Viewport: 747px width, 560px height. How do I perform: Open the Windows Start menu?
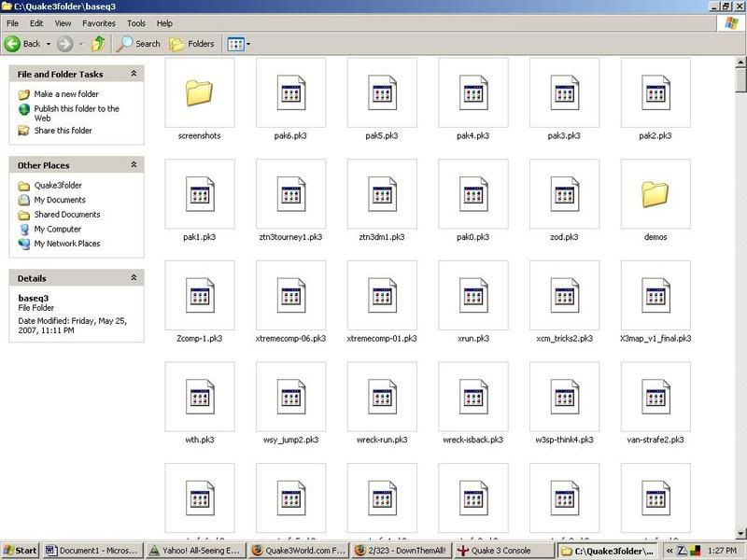tap(20, 551)
